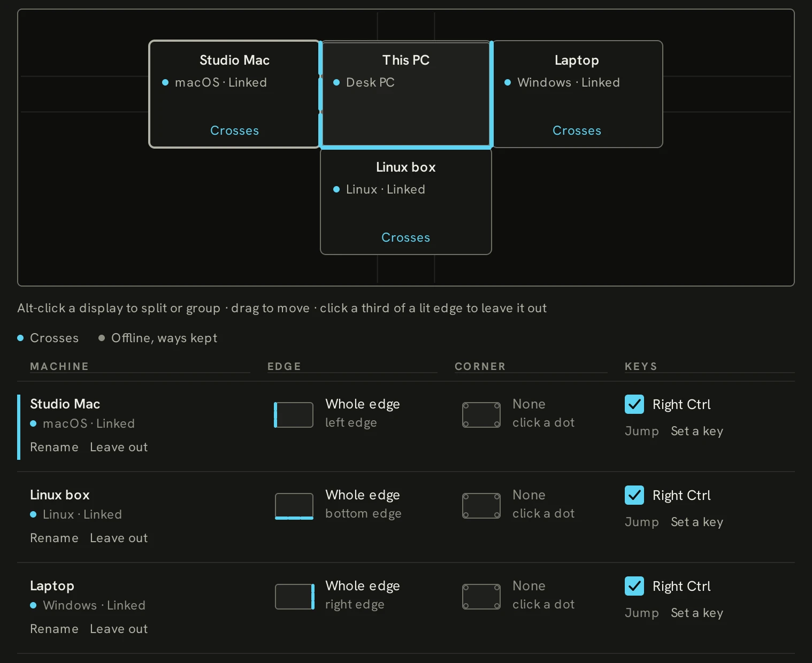
Task: Click top-left corner dot in Studio Mac row
Action: [466, 406]
